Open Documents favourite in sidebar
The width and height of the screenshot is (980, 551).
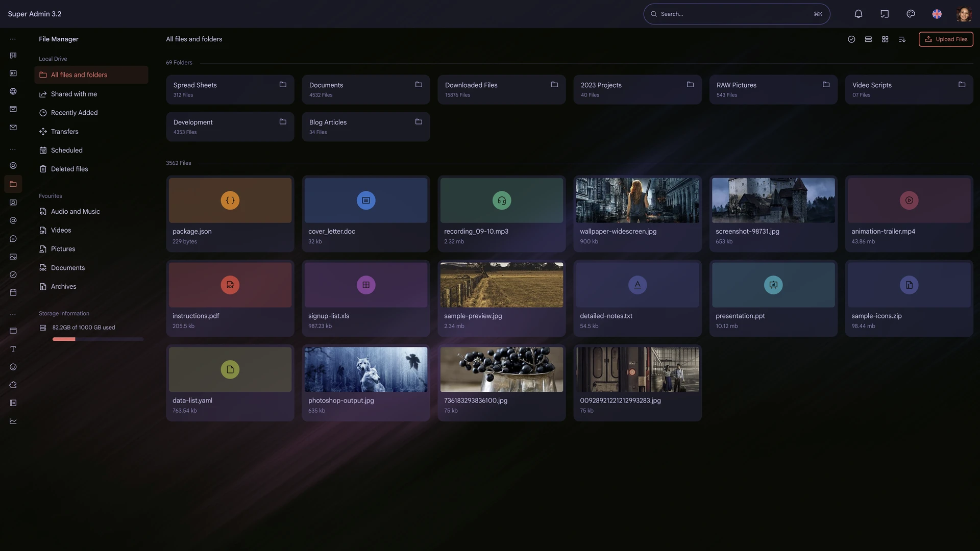point(91,268)
